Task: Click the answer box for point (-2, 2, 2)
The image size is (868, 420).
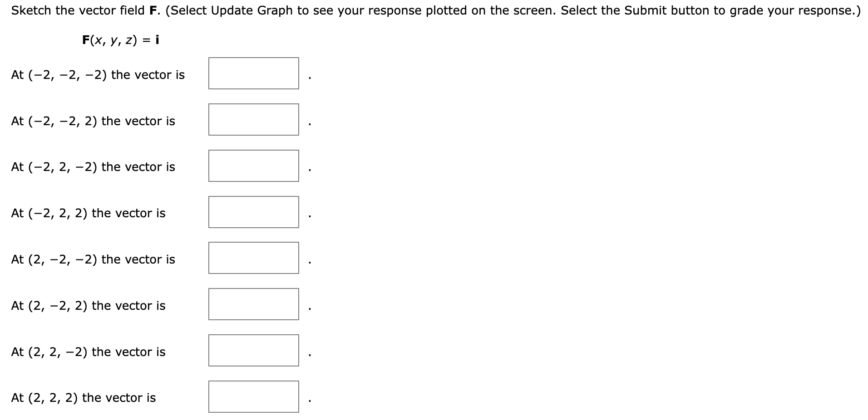Action: click(253, 212)
